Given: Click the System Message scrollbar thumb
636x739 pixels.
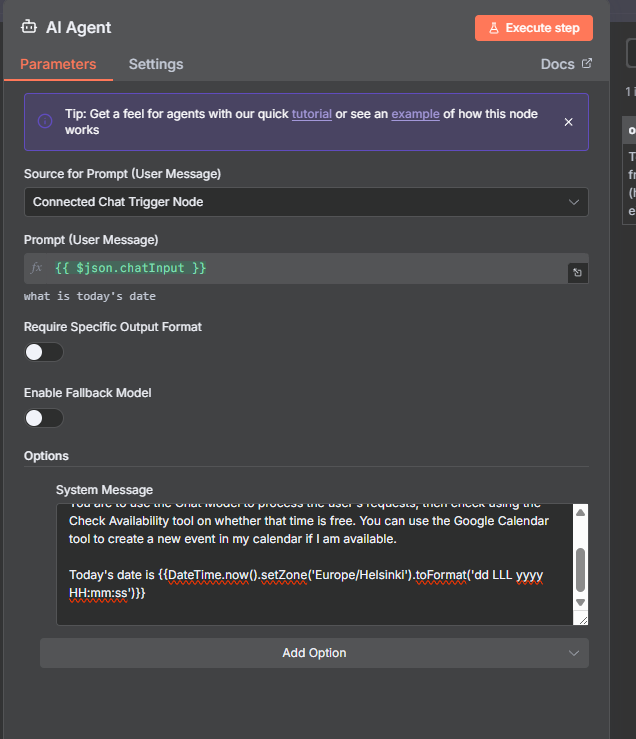Looking at the screenshot, I should (x=580, y=570).
